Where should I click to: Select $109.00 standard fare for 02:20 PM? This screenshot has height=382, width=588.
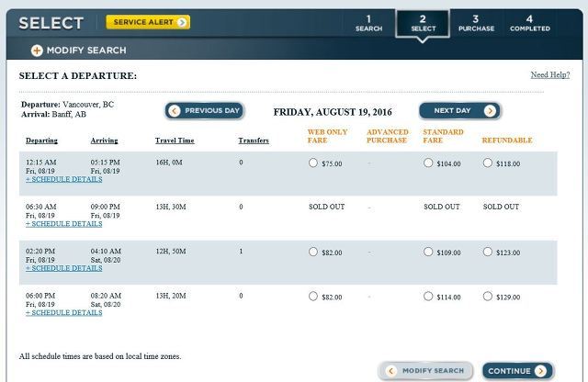428,252
